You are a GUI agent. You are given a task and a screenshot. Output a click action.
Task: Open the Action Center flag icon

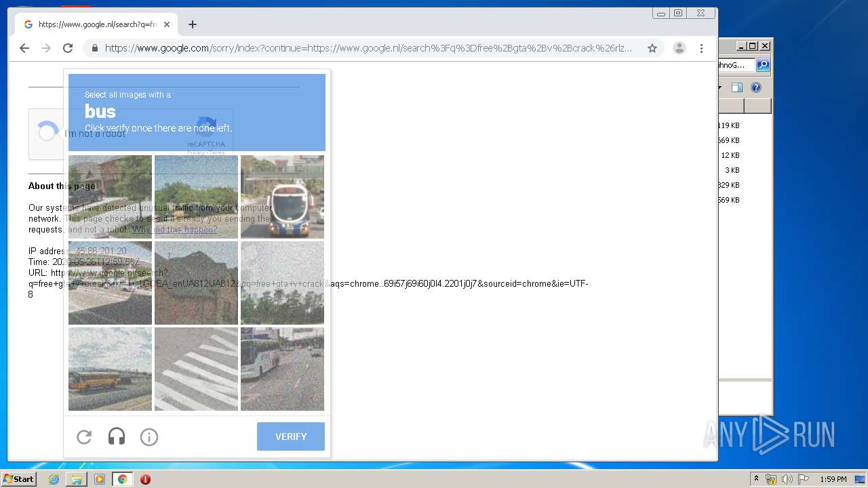click(x=804, y=479)
